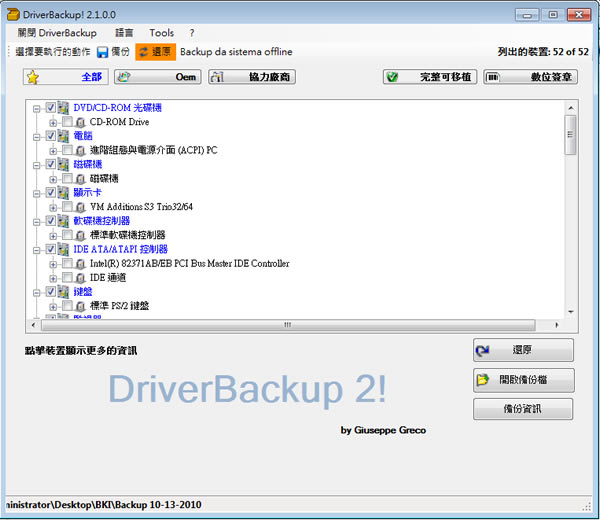Viewport: 600px width, 520px height.
Task: Click the 鍵盤 category icon
Action: (x=63, y=292)
